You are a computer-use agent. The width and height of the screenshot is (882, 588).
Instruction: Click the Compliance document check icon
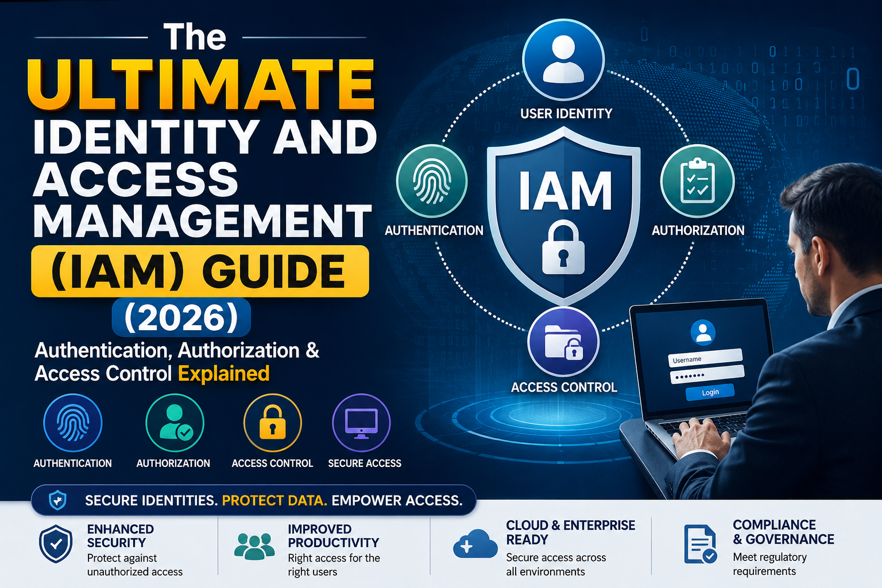tap(700, 544)
